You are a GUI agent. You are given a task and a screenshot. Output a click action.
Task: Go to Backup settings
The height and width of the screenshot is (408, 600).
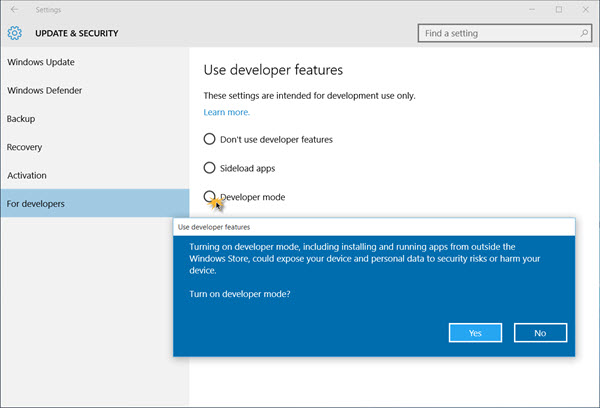click(21, 119)
